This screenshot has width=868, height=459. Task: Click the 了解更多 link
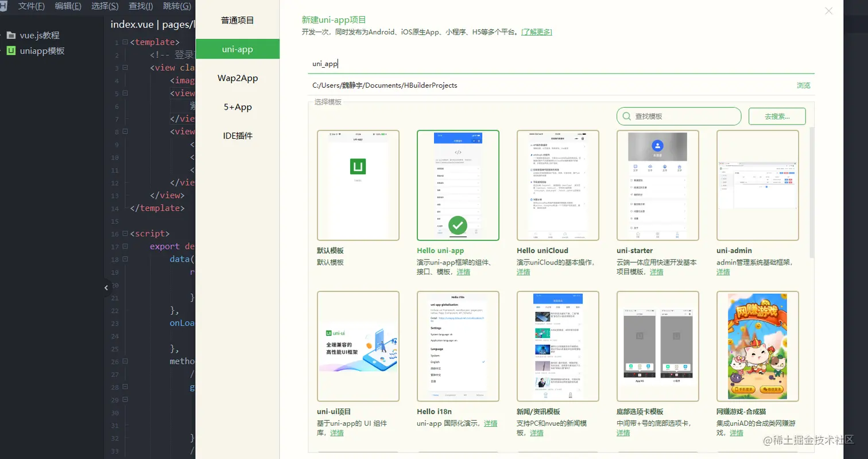(x=536, y=31)
